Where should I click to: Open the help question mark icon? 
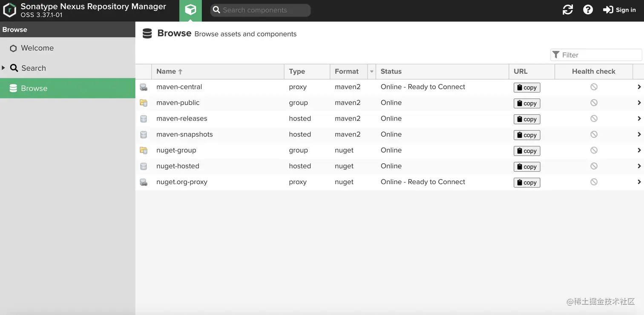588,10
